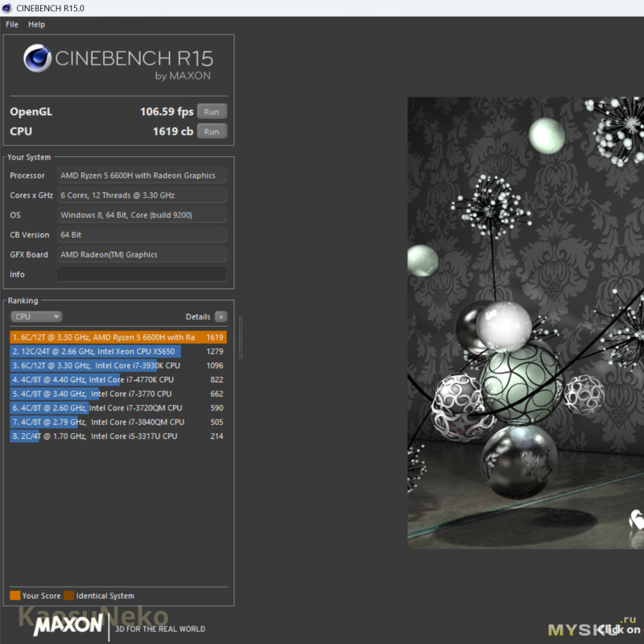Select ranking row AMD Ryzen 5 6600H 1619

[x=118, y=337]
